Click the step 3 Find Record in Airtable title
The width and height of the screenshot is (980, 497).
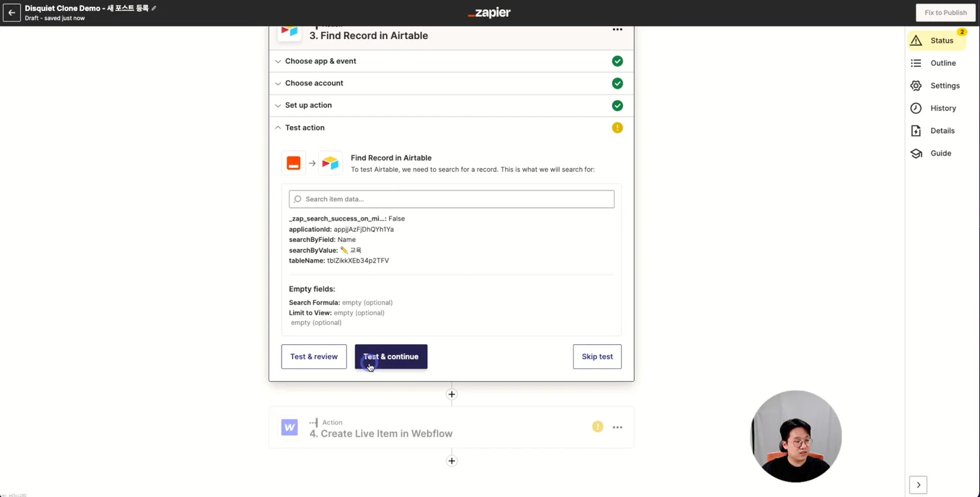click(369, 36)
